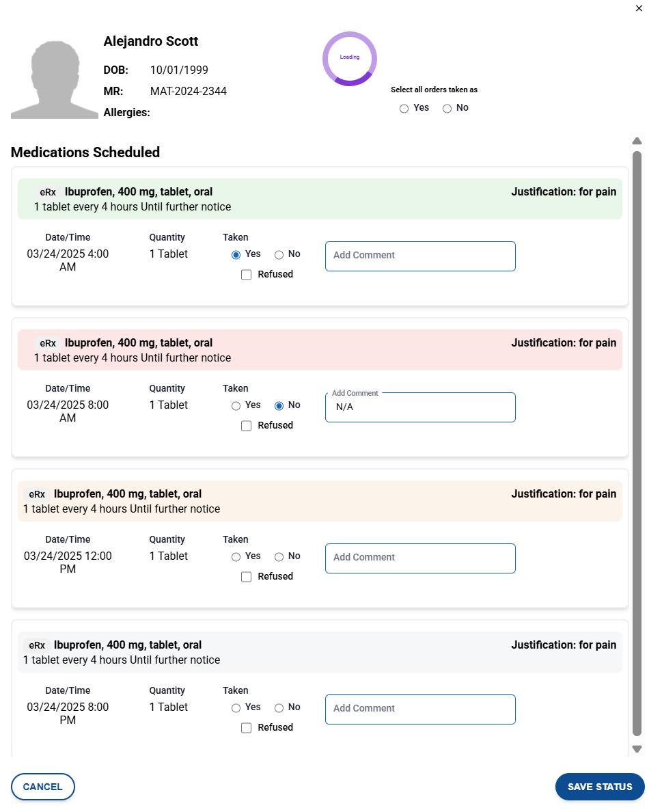Click the eRx badge on 12:00 PM order

[x=37, y=495]
